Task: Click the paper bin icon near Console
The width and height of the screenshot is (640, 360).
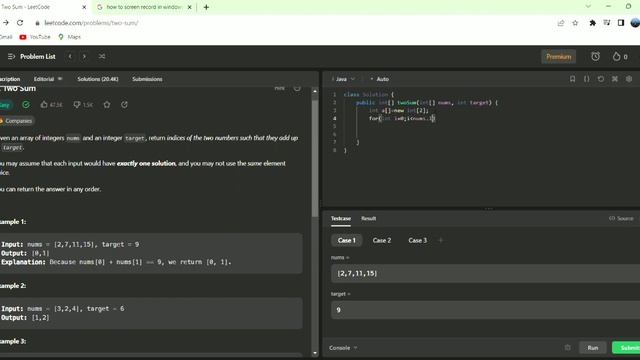Action: pyautogui.click(x=568, y=348)
